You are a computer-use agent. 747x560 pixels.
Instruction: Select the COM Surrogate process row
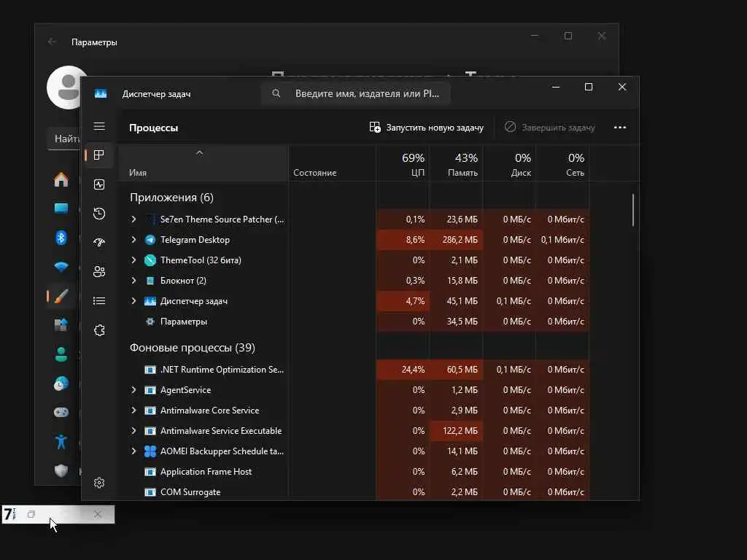354,492
